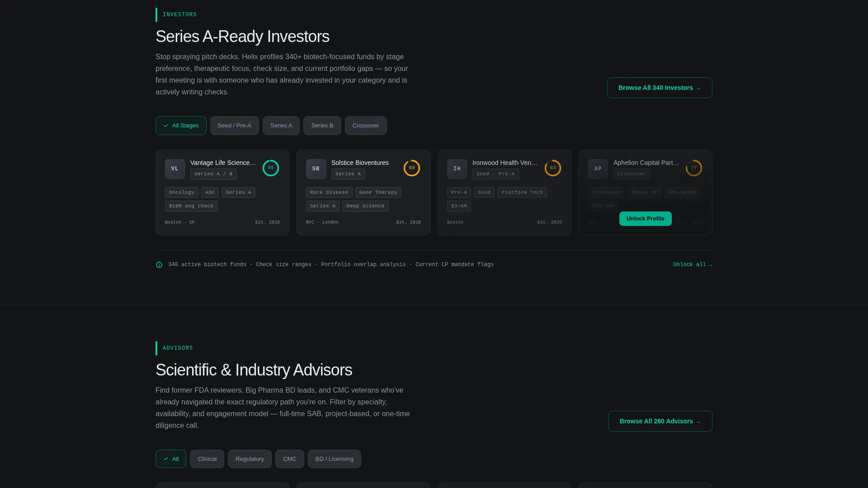868x488 pixels.
Task: Click the ADC tag
Action: 210,192
